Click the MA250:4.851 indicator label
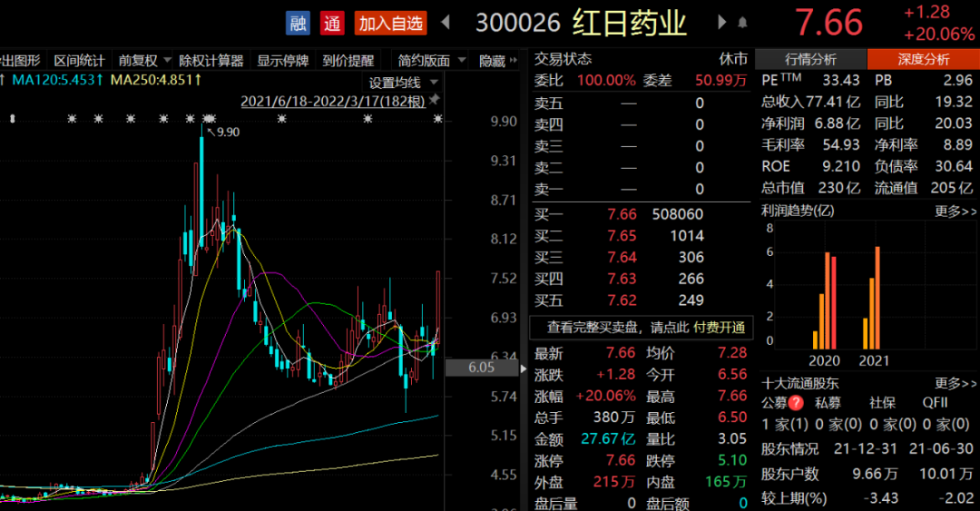Viewport: 980px width, 511px height. [156, 80]
